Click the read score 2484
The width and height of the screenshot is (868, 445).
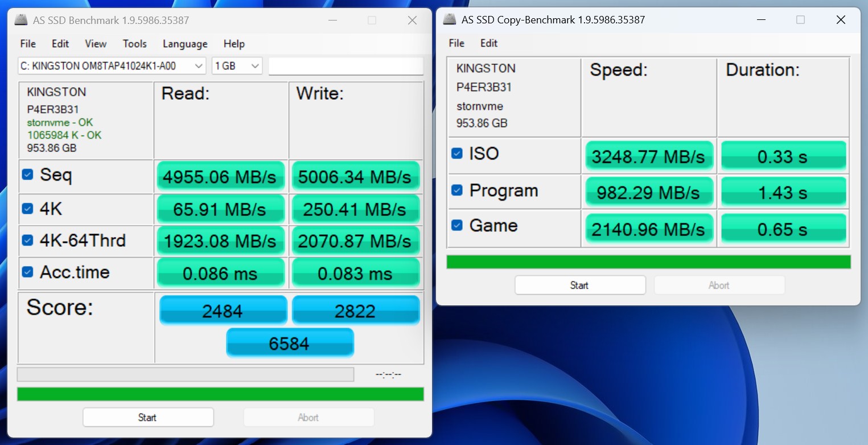223,311
